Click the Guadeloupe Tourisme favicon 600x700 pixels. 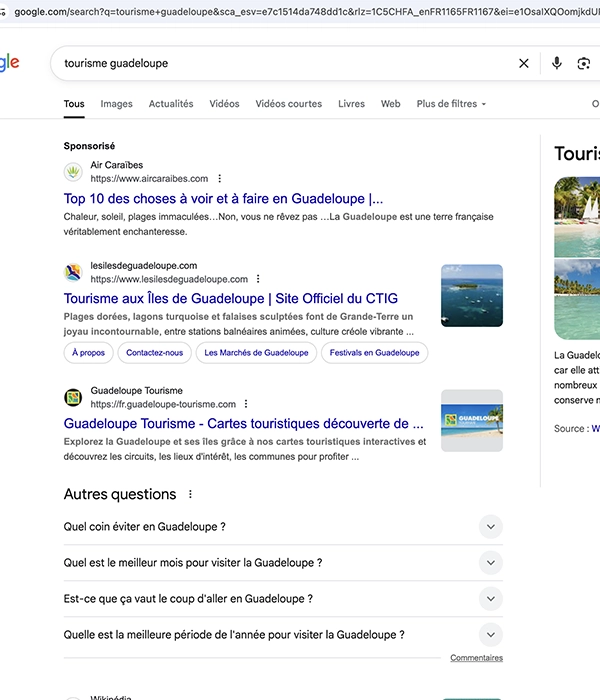pyautogui.click(x=73, y=397)
